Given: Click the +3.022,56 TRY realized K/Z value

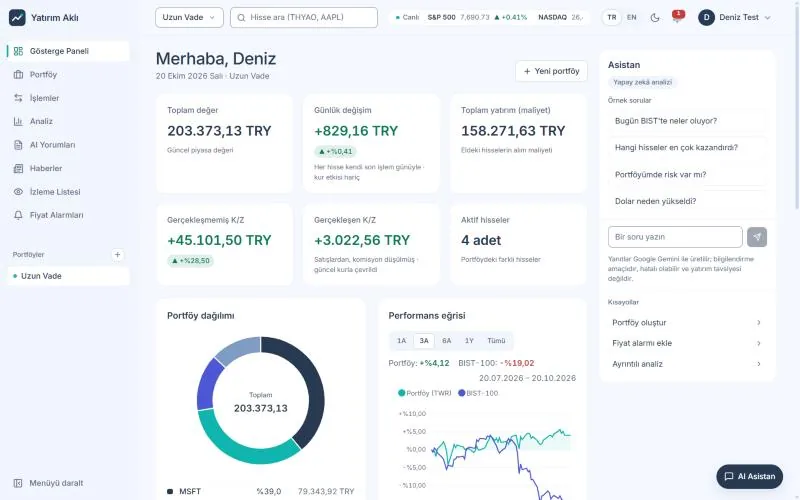Looking at the screenshot, I should click(362, 240).
